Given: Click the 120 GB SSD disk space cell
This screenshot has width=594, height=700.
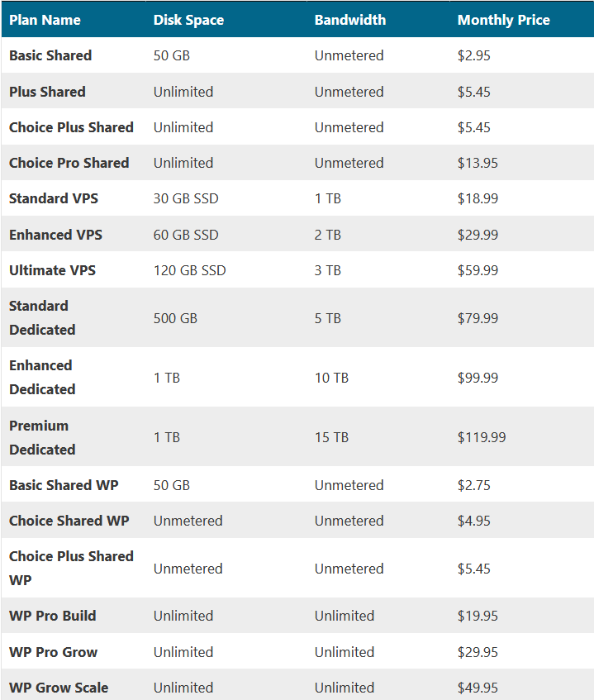Looking at the screenshot, I should pyautogui.click(x=190, y=270).
